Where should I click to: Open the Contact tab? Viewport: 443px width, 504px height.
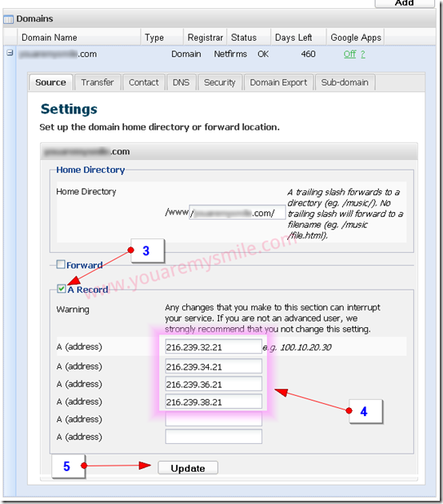(144, 82)
